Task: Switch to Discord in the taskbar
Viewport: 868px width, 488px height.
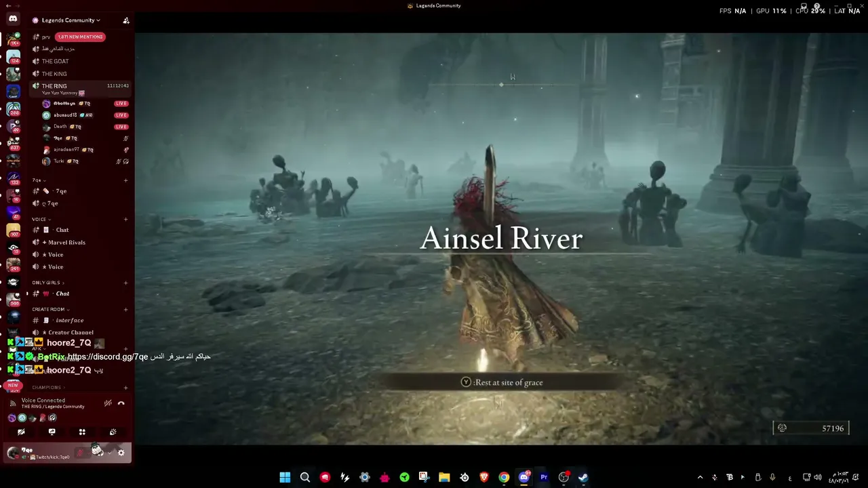Action: pos(524,477)
